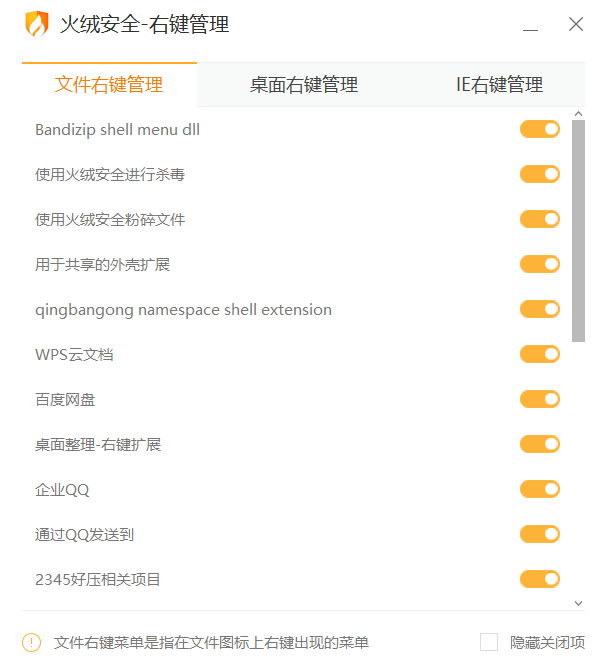Minimize the right-click manager window
The image size is (605, 671).
pyautogui.click(x=530, y=25)
